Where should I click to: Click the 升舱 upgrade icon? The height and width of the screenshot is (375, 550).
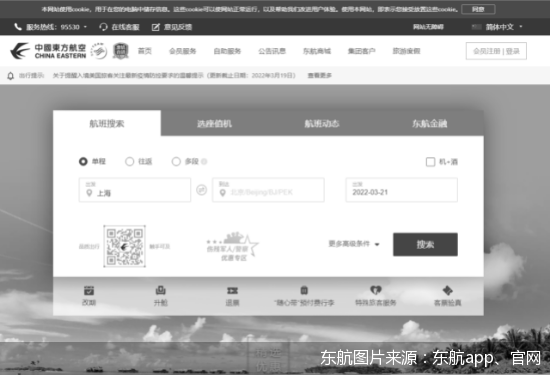tap(161, 290)
